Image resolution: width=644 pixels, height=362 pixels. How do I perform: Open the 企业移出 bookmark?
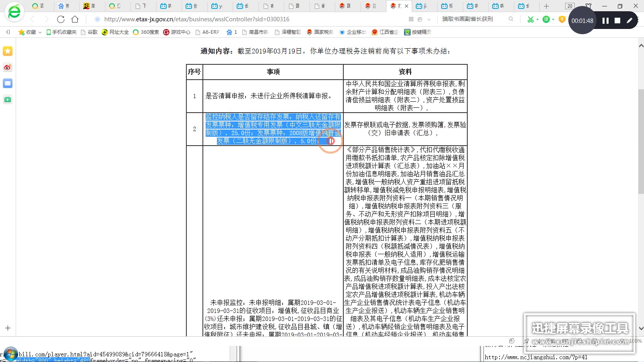pyautogui.click(x=353, y=32)
